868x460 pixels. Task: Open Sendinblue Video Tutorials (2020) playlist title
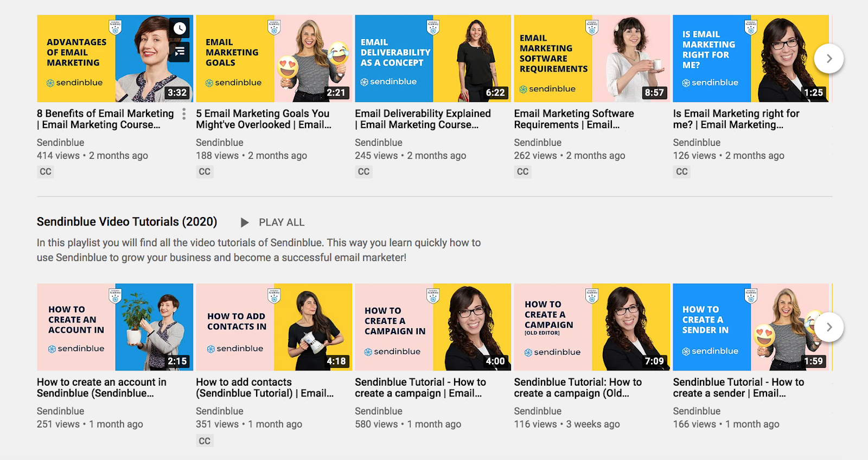tap(127, 222)
